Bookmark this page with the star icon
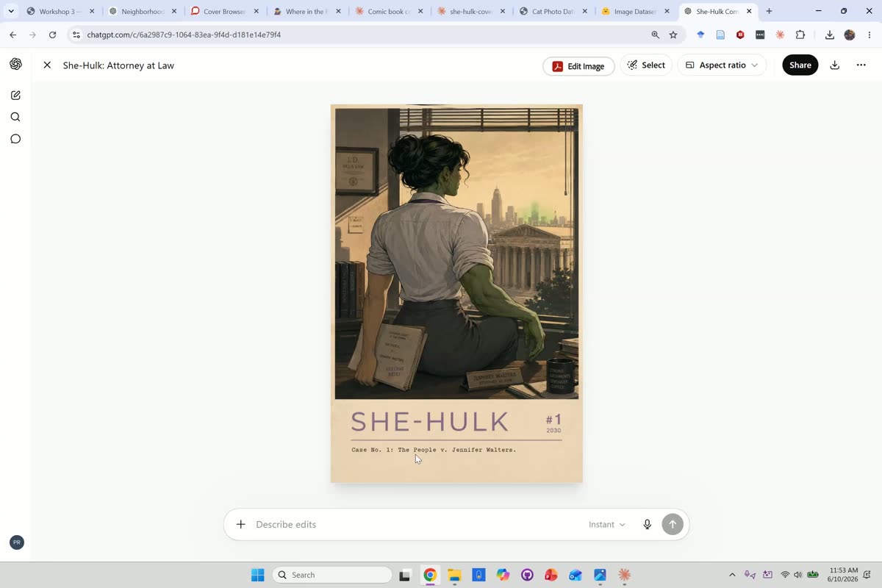882x588 pixels. coord(673,35)
